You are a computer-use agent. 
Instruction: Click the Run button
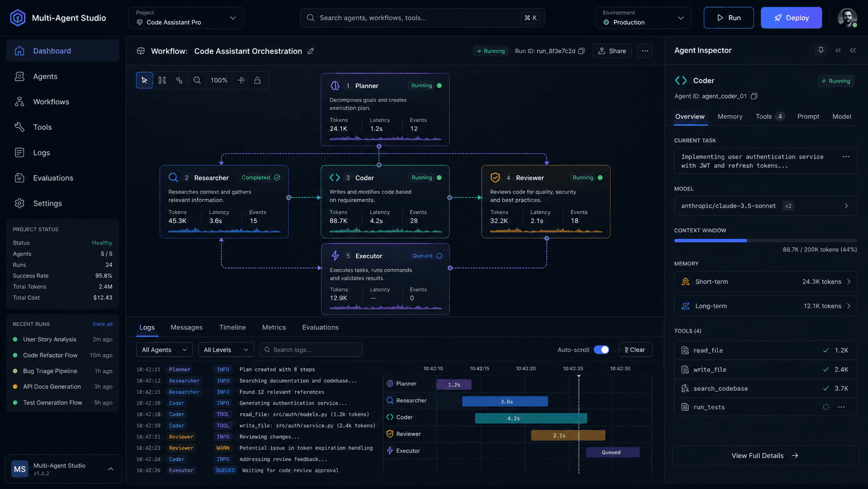click(728, 18)
